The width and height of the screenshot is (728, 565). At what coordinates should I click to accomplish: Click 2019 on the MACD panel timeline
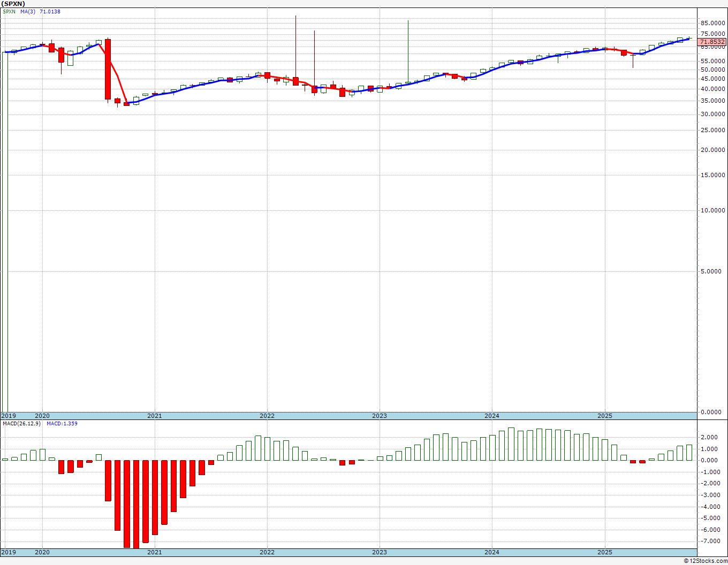click(9, 552)
